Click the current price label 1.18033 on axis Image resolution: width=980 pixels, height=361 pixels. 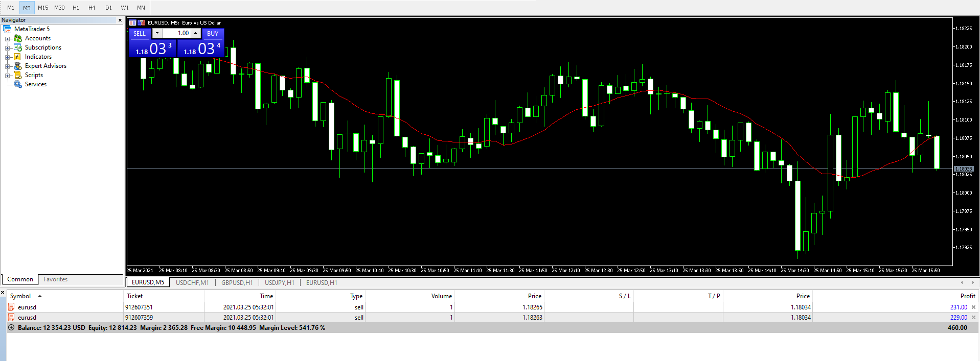(x=964, y=169)
